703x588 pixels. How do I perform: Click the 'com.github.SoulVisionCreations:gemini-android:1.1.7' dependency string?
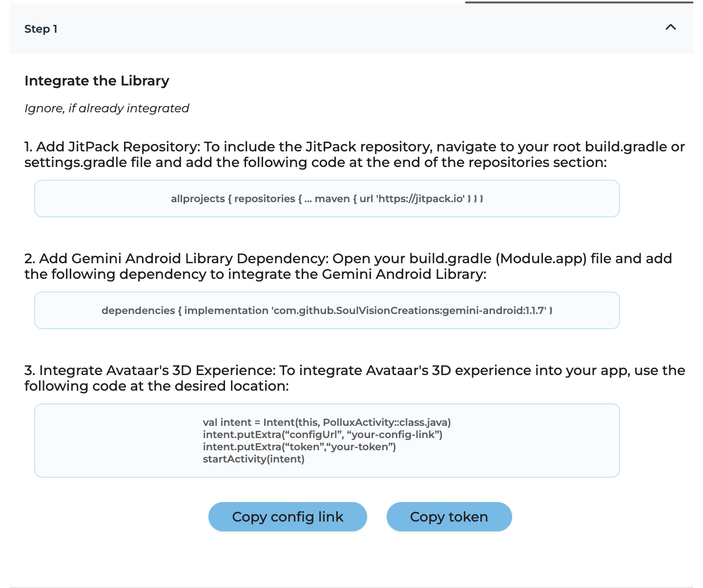click(410, 311)
